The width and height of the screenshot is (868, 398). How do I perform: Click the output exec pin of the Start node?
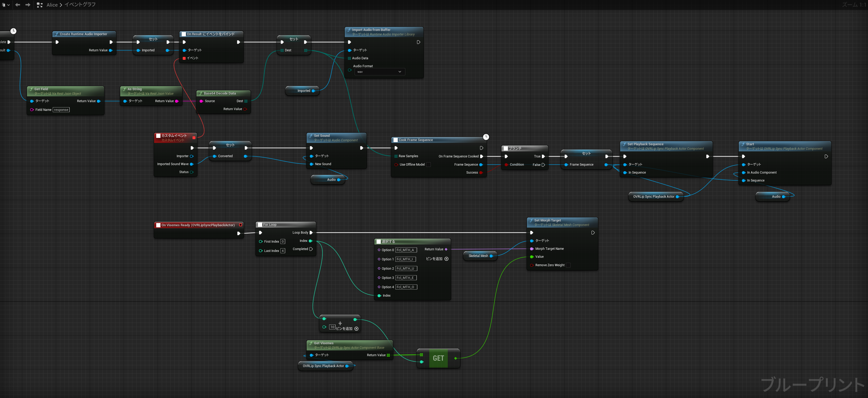(x=826, y=157)
